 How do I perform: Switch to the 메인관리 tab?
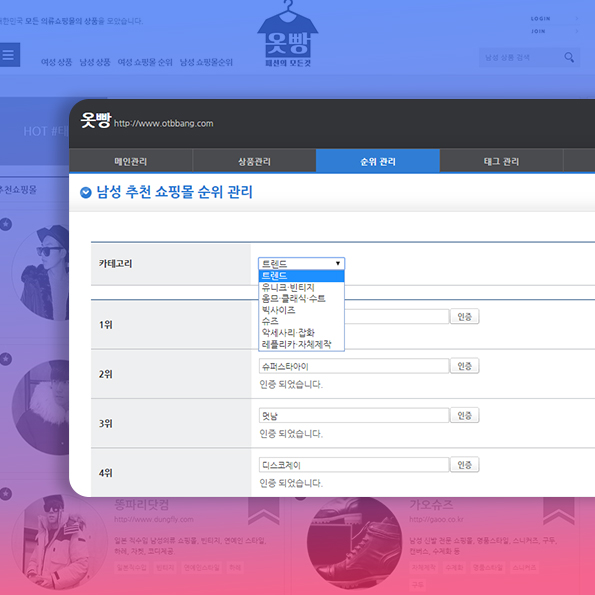(x=131, y=161)
